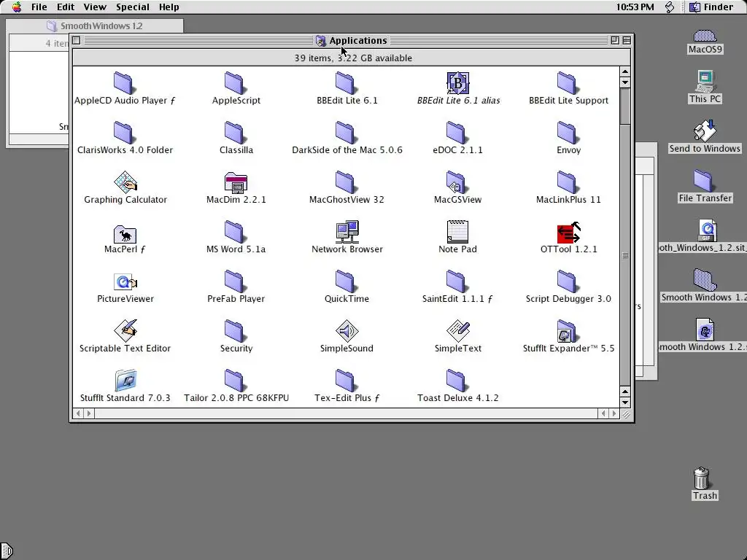Select the Graphing Calculator application icon
Viewport: 747px width, 560px height.
pos(125,182)
